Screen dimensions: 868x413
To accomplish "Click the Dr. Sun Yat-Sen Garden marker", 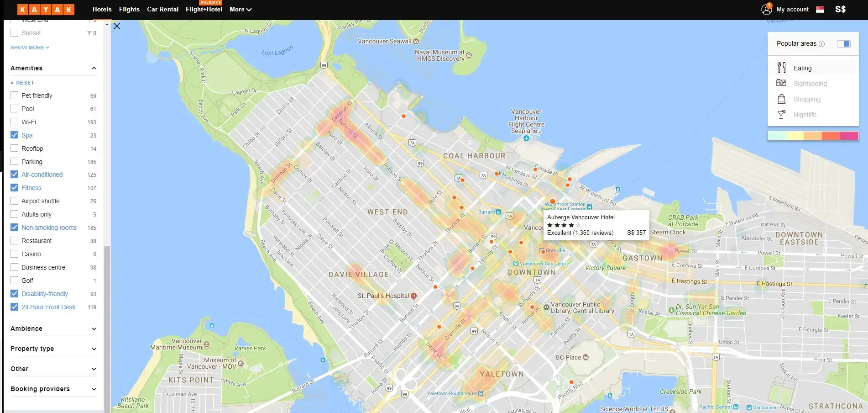I will (671, 310).
